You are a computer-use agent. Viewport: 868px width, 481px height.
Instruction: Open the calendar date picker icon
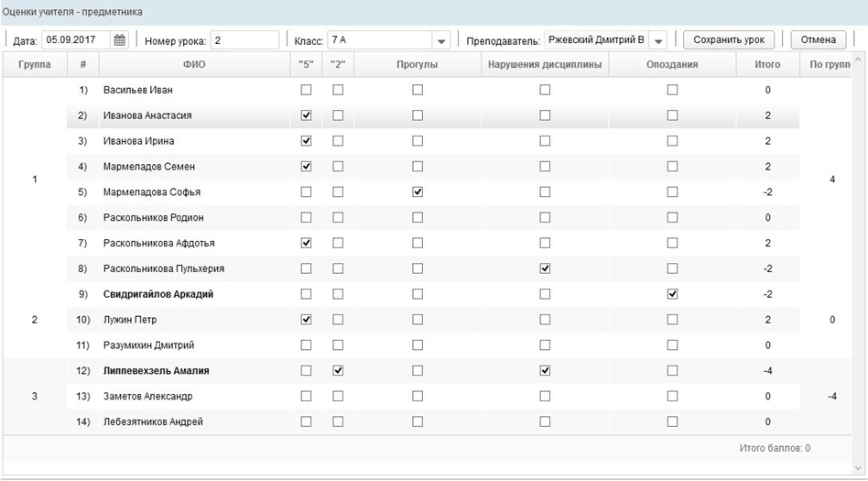point(119,40)
